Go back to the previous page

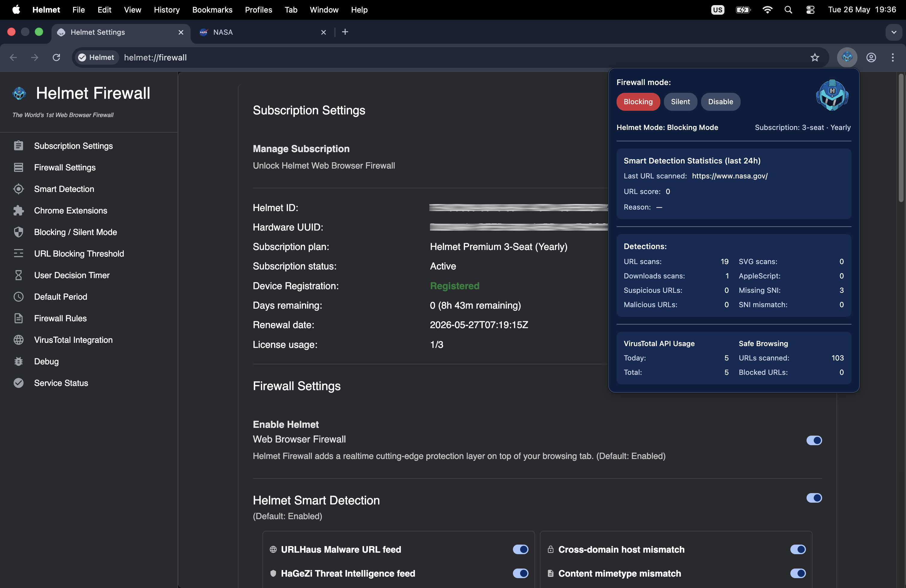(x=13, y=57)
